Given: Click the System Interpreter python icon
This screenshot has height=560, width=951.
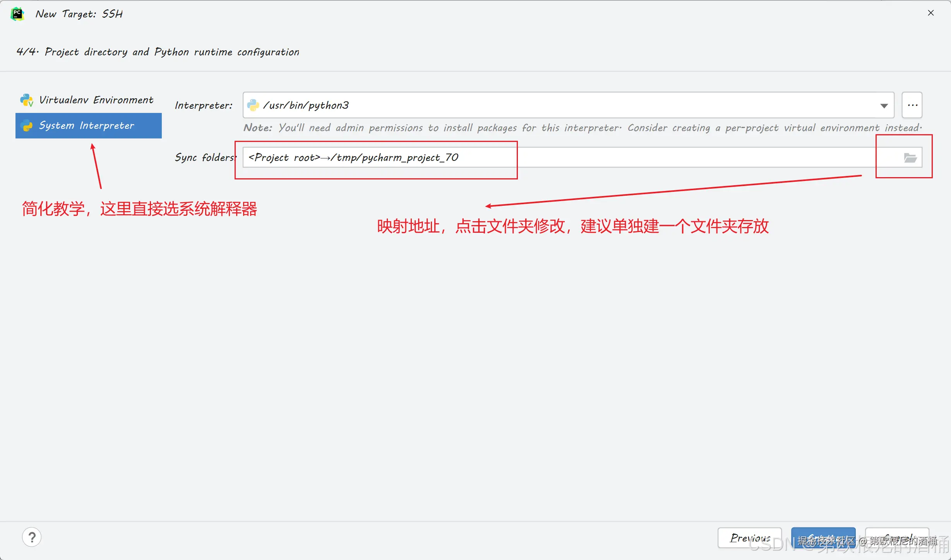Looking at the screenshot, I should point(27,126).
